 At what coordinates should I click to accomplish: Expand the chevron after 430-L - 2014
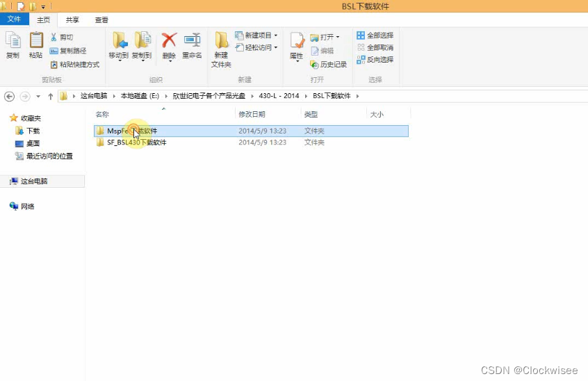[306, 96]
